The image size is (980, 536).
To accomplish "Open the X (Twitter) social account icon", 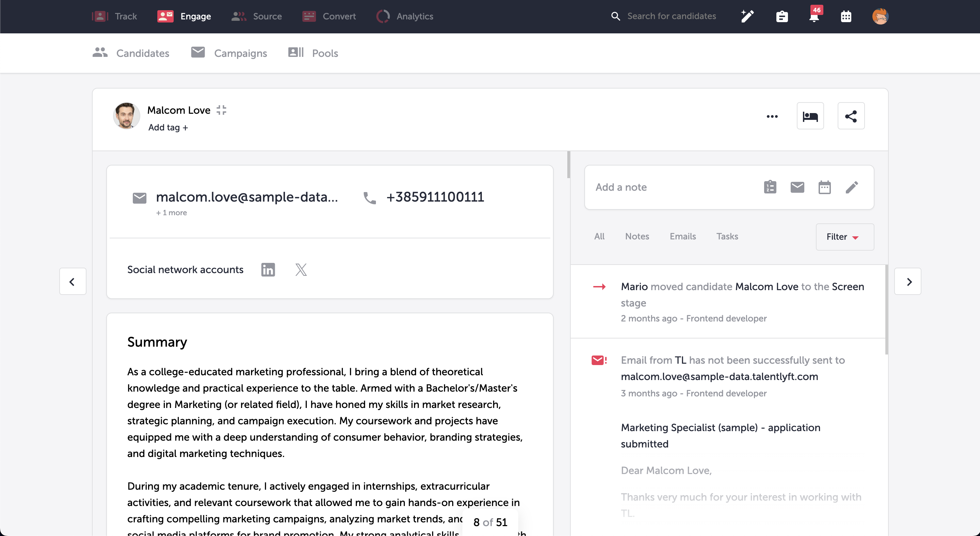I will [301, 270].
